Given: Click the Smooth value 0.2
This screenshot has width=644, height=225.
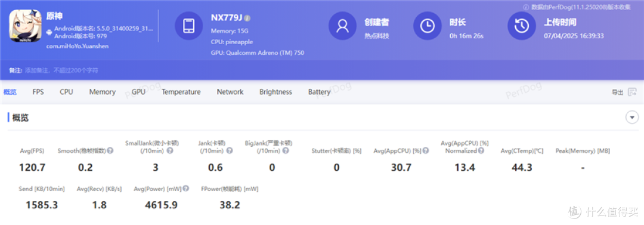Looking at the screenshot, I should click(x=85, y=168).
